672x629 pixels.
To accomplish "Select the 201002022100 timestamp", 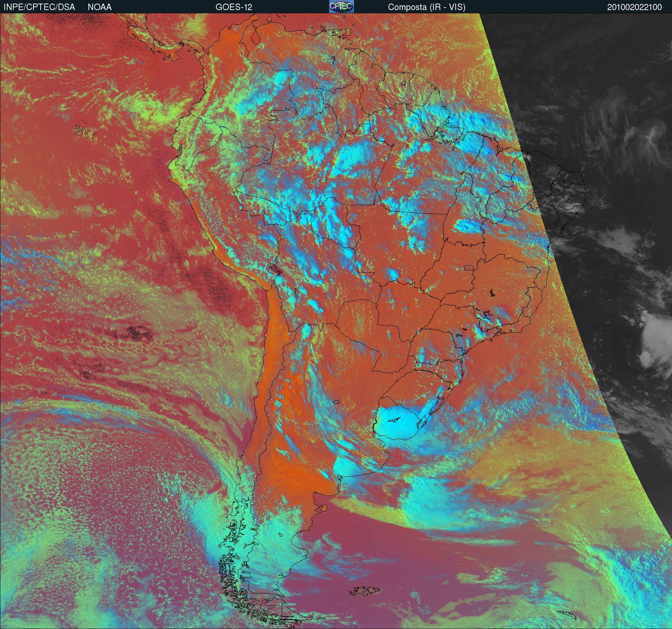I will pos(635,7).
